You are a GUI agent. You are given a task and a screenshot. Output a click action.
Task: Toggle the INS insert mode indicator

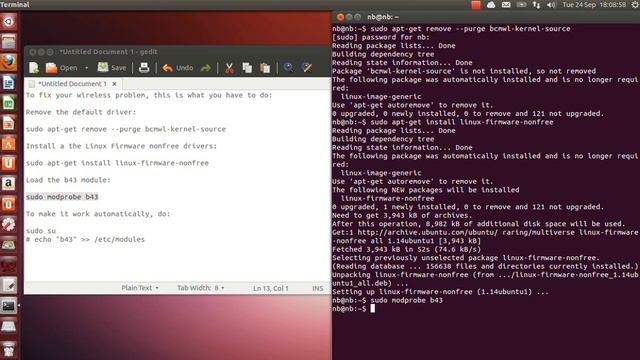click(x=318, y=288)
